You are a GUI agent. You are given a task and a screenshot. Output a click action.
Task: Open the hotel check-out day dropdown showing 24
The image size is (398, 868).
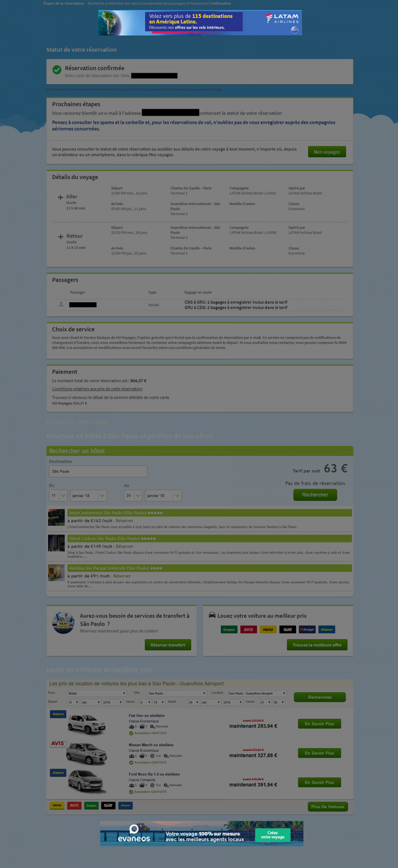133,496
